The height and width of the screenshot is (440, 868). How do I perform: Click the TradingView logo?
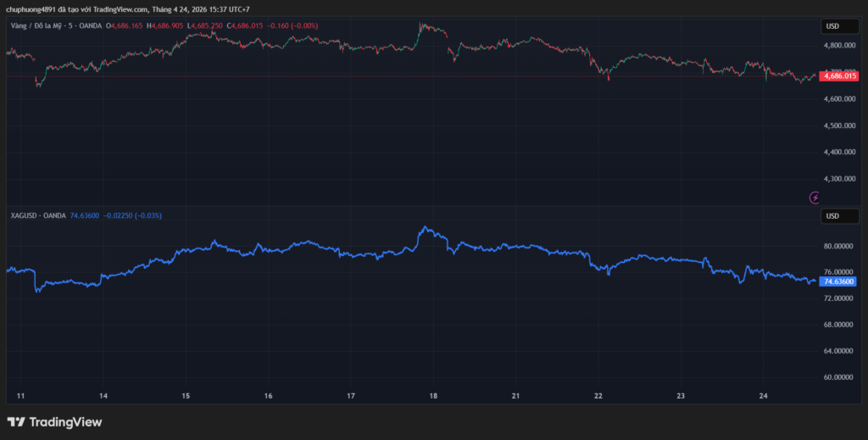[54, 421]
